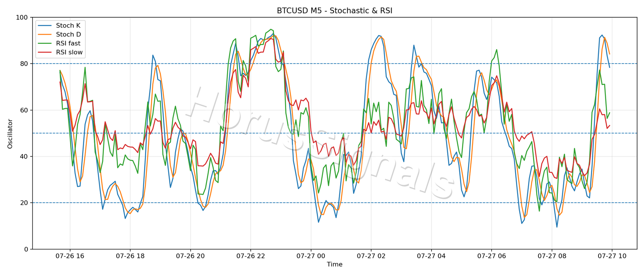Click the y-axis tick label 100
The image size is (644, 276).
pyautogui.click(x=22, y=17)
